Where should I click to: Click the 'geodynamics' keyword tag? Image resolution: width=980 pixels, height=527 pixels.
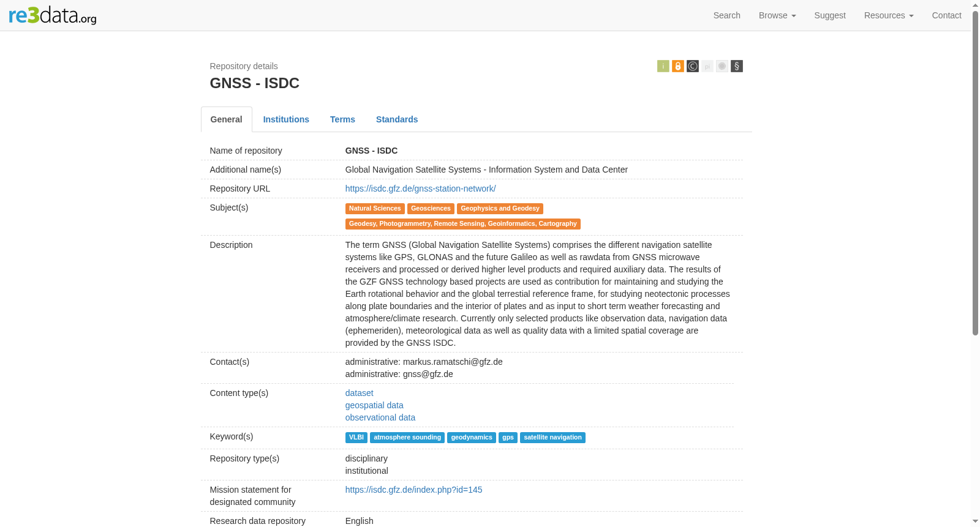pyautogui.click(x=472, y=438)
